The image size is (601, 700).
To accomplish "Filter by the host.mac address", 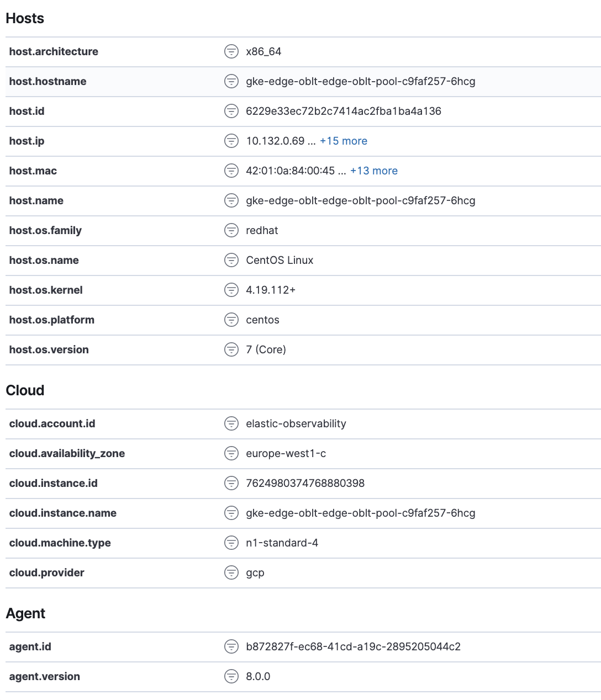I will click(x=231, y=171).
